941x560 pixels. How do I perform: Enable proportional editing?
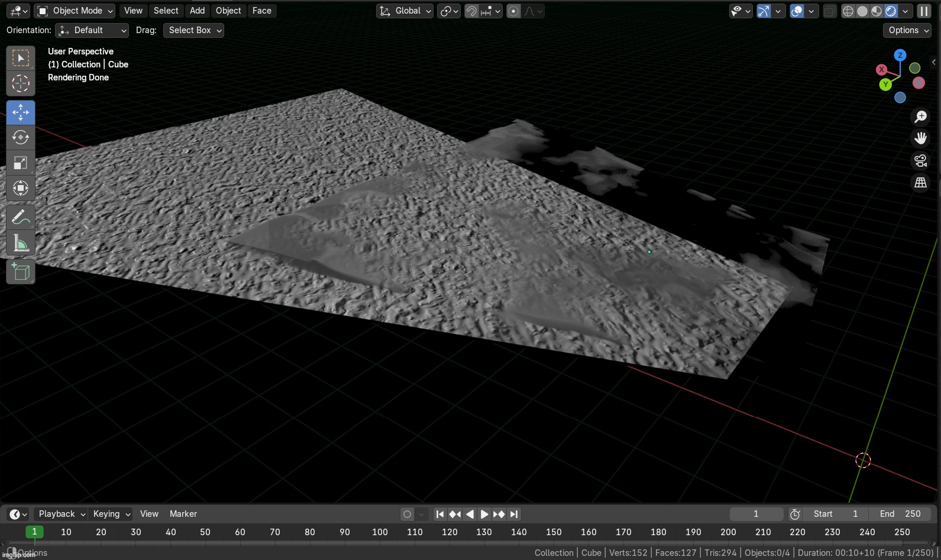513,11
